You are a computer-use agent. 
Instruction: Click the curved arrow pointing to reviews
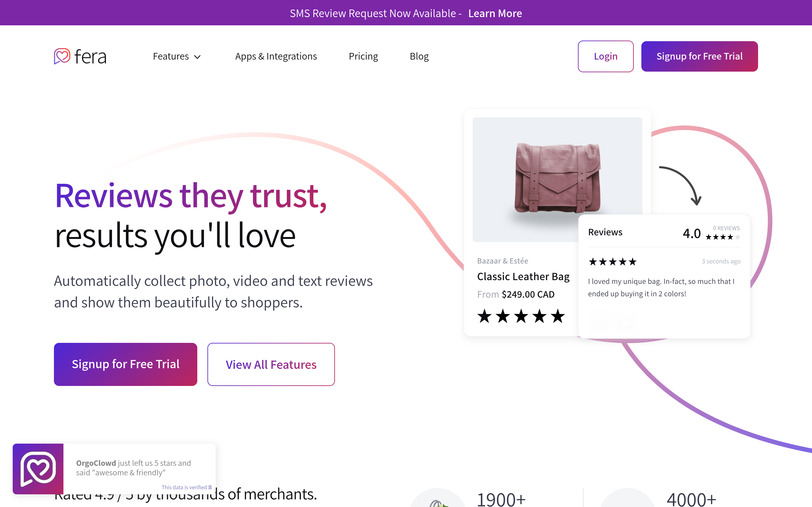pyautogui.click(x=681, y=185)
